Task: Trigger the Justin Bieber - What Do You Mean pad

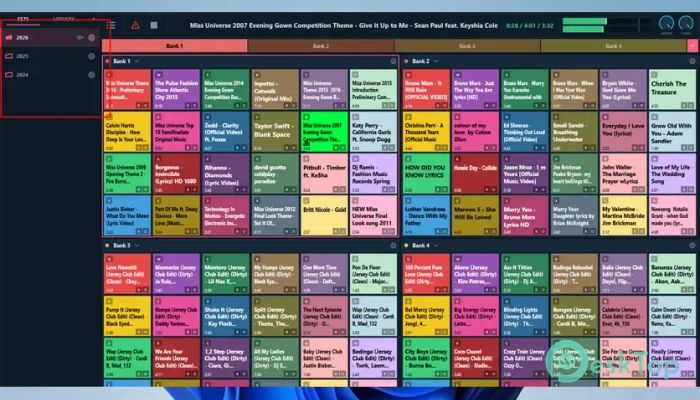Action: coord(127,216)
